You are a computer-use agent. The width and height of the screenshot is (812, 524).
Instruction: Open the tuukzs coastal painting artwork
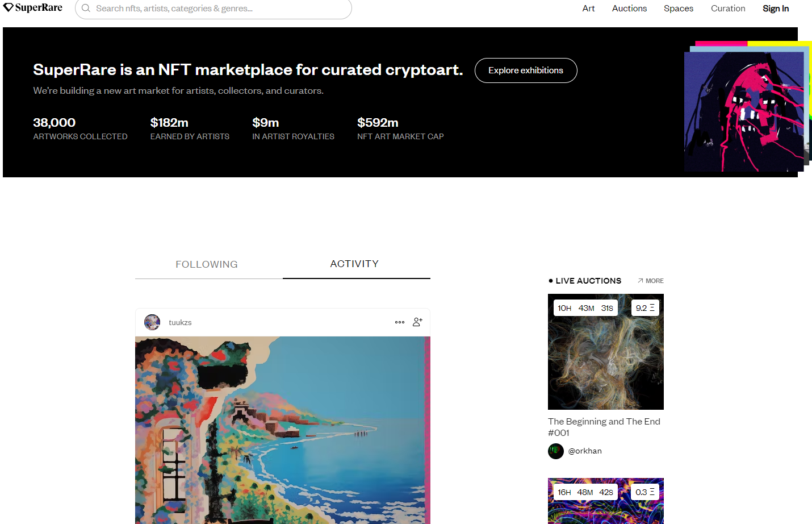(283, 430)
